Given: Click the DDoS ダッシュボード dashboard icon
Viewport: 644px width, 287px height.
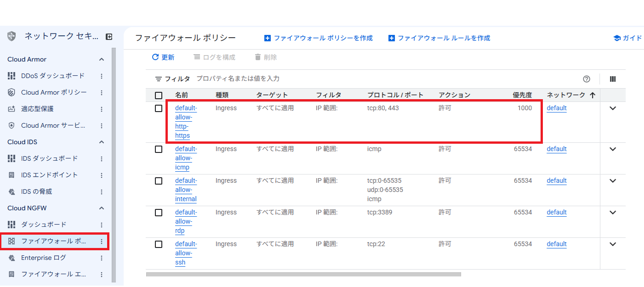Looking at the screenshot, I should coord(11,76).
